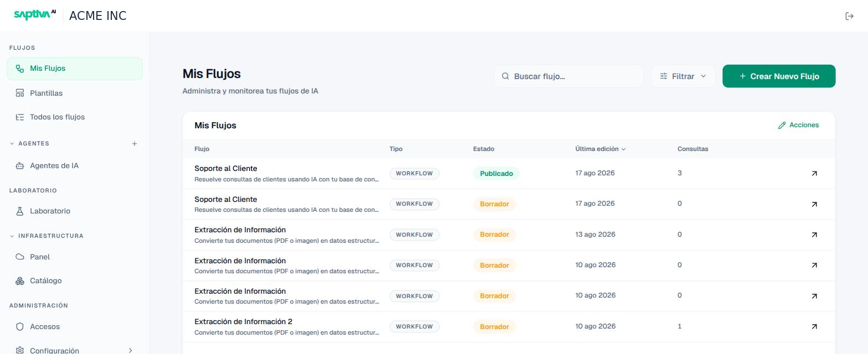Click Crear Nuevo Flujo button

[x=779, y=76]
